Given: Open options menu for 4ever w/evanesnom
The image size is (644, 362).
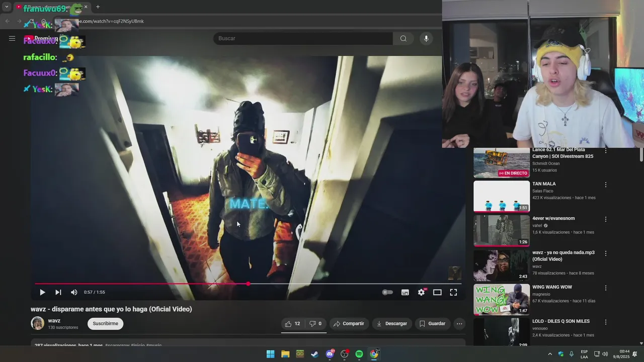Looking at the screenshot, I should click(606, 219).
